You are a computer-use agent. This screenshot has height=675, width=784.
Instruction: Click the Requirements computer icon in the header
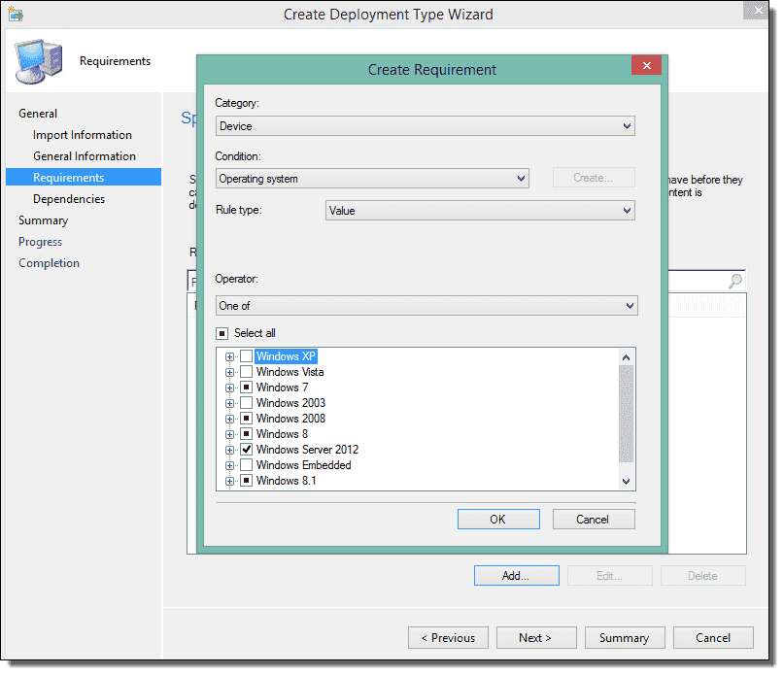tap(37, 60)
